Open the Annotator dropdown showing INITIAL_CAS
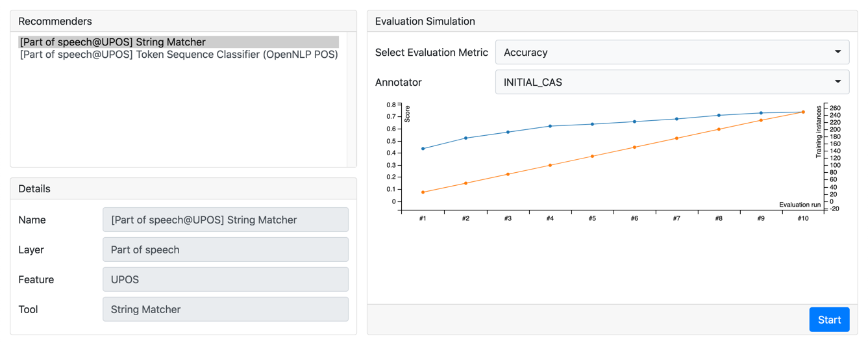 tap(672, 83)
